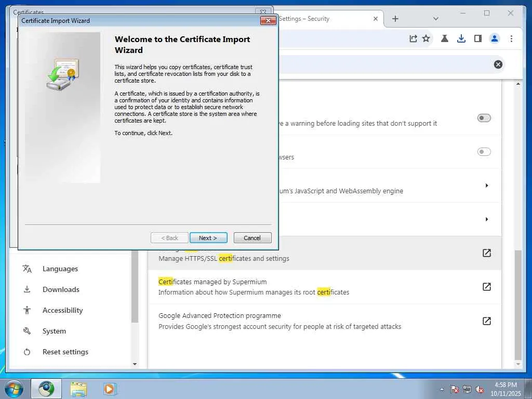Open the tab search dropdown chevron
The width and height of the screenshot is (532, 399).
(436, 19)
